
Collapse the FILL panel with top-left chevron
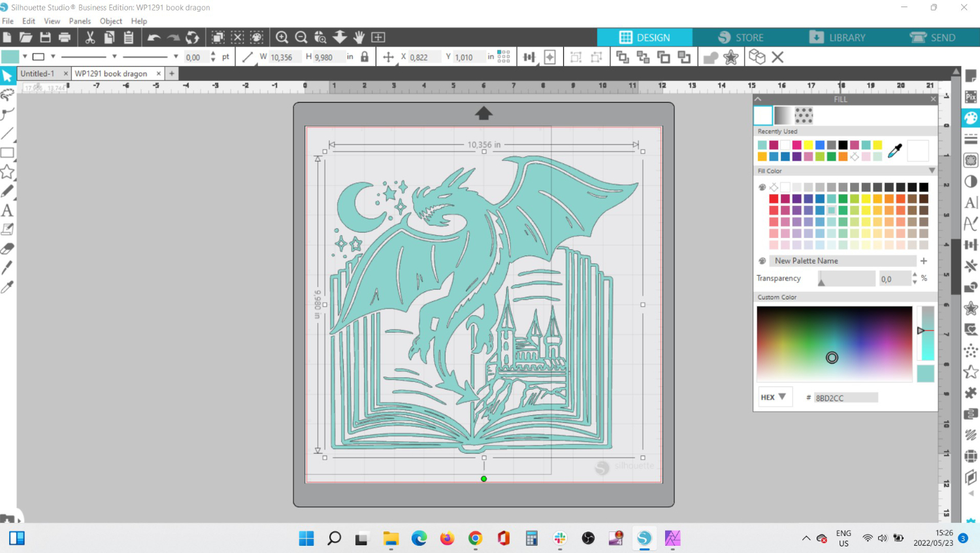[758, 99]
